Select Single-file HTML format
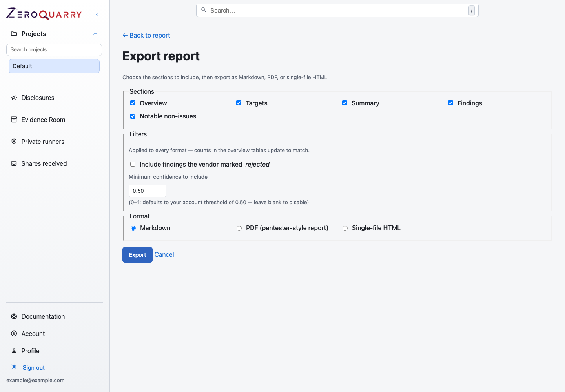 345,228
